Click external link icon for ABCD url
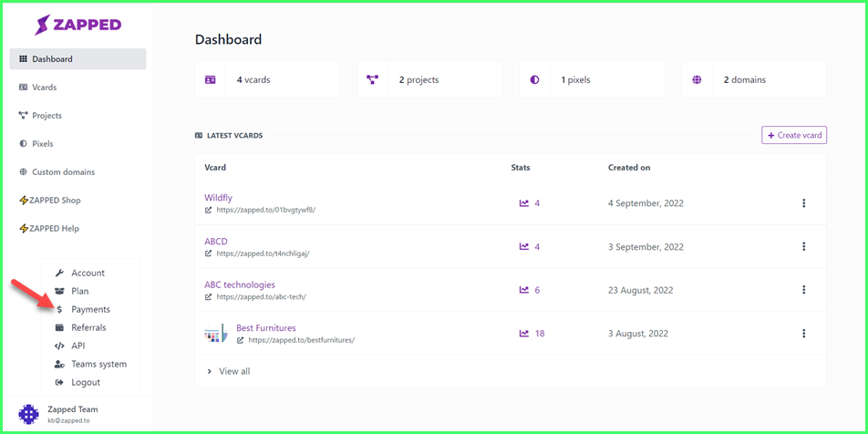 click(209, 253)
